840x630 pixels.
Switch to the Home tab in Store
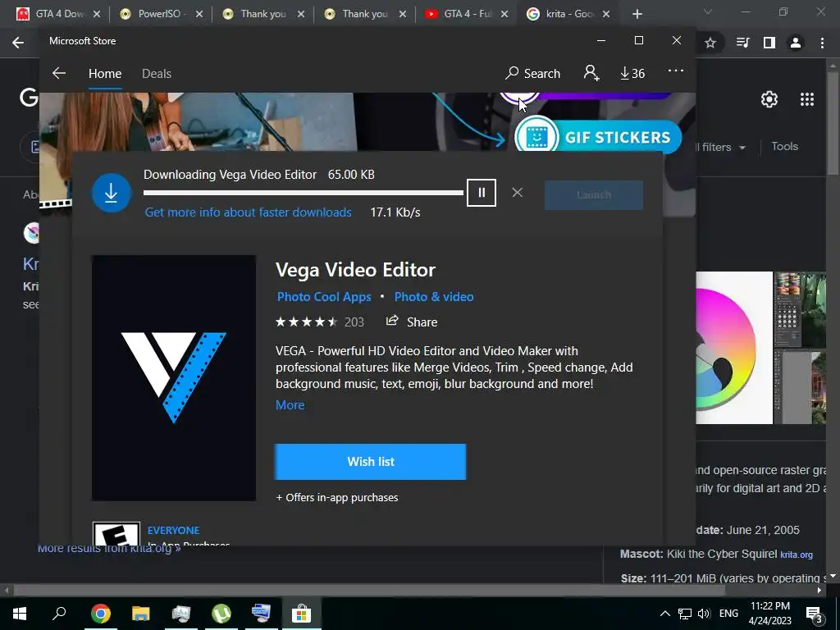click(x=105, y=73)
